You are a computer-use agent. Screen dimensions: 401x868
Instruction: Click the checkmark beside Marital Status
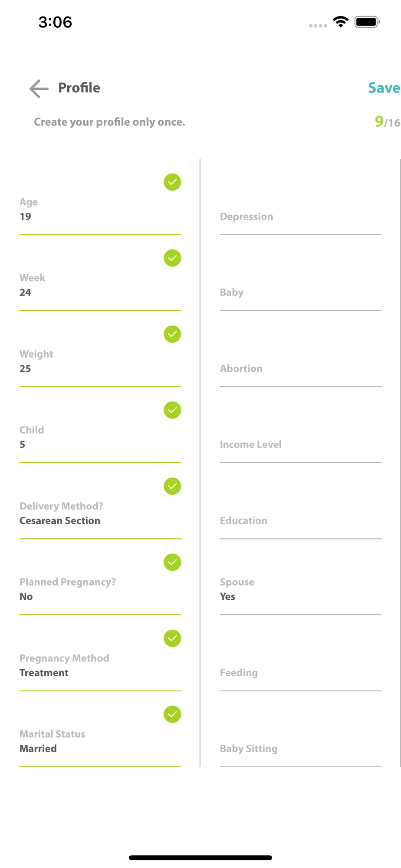coord(172,714)
